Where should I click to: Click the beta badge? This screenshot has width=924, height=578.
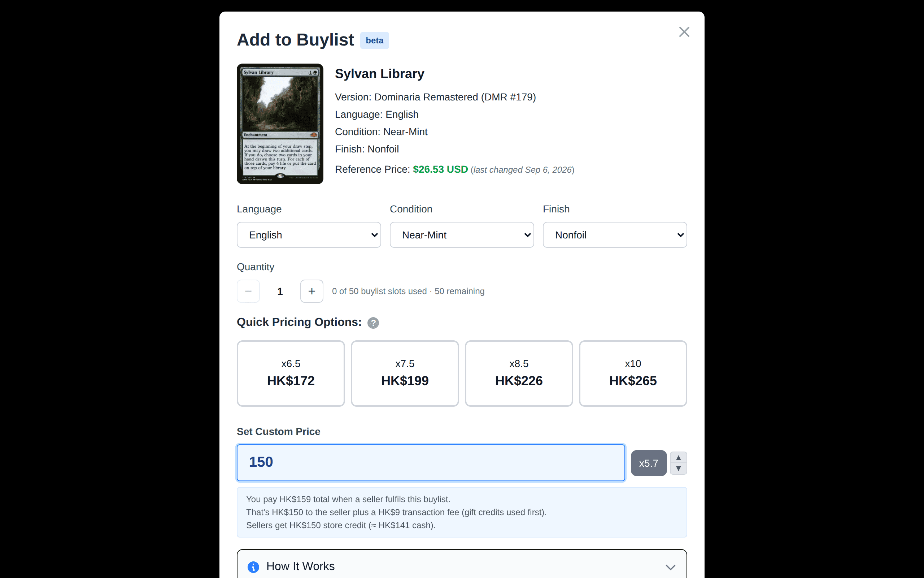tap(374, 40)
